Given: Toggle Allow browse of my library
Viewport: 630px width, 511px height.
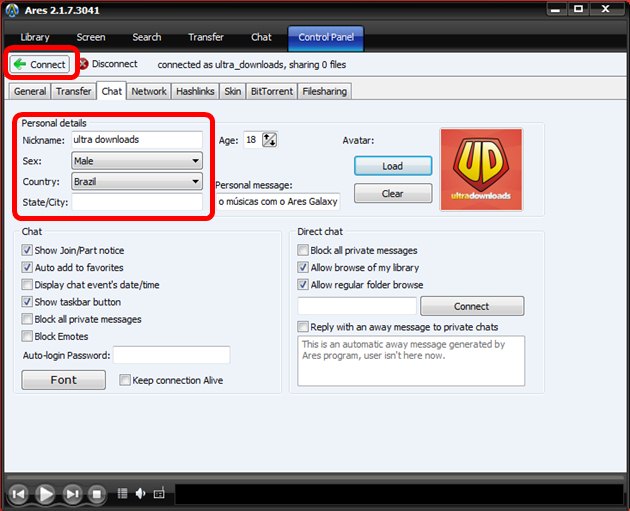Looking at the screenshot, I should pos(303,268).
